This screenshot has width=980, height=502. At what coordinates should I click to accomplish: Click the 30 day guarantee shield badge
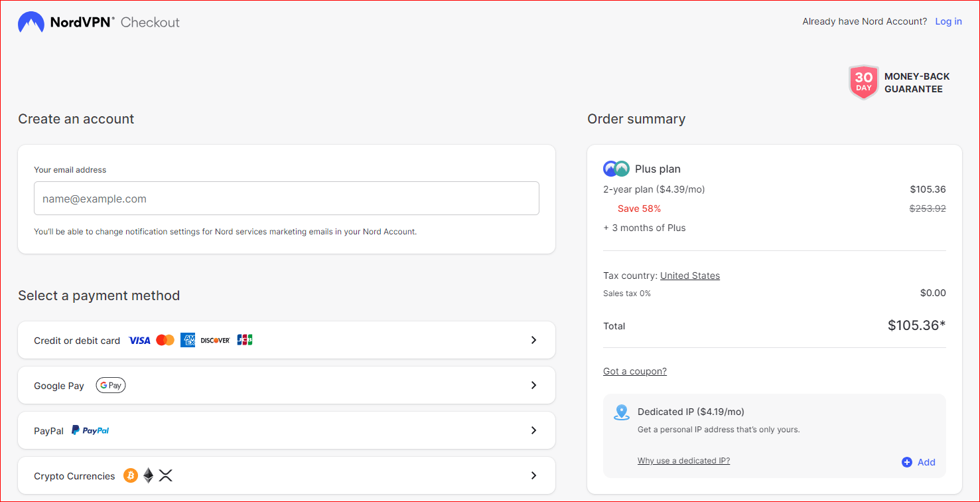[x=863, y=82]
